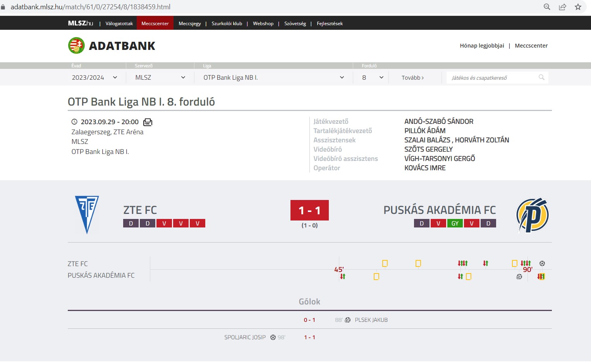Screen dimensions: 591x364
Task: Click Puskás Akadémia's goal ball on the timeline
Action: (519, 277)
